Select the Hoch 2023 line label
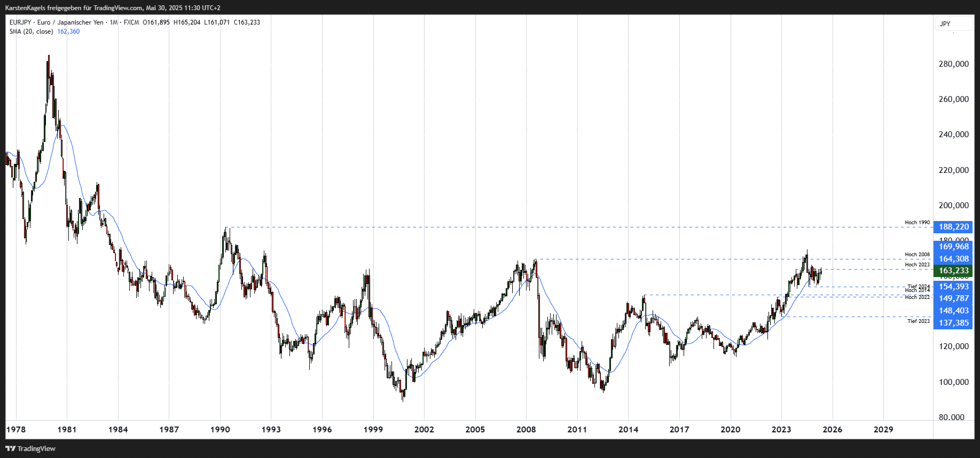 click(x=917, y=265)
